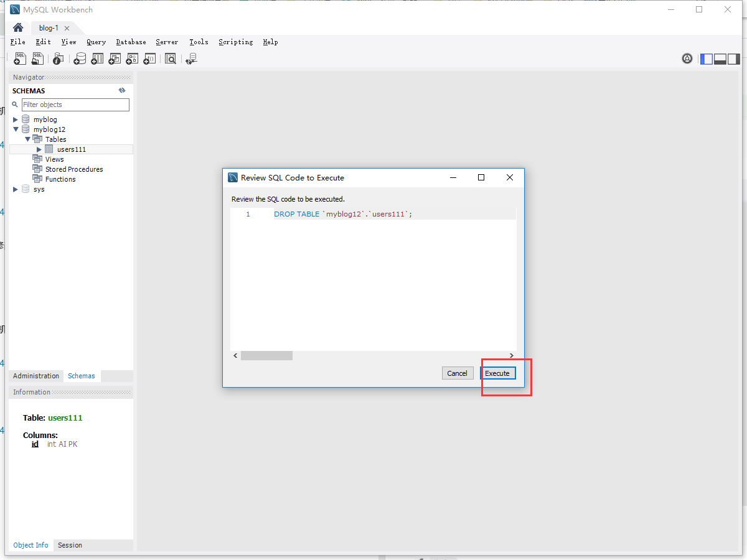Open a SQL script file icon
Viewport: 747px width, 560px height.
click(38, 58)
